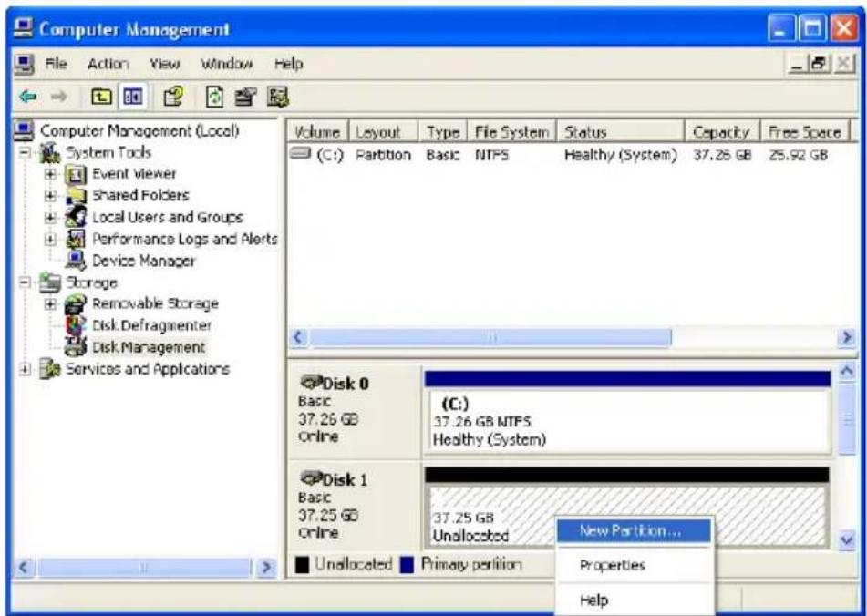Image resolution: width=867 pixels, height=616 pixels.
Task: Select the Shared Folders icon
Action: (x=76, y=196)
